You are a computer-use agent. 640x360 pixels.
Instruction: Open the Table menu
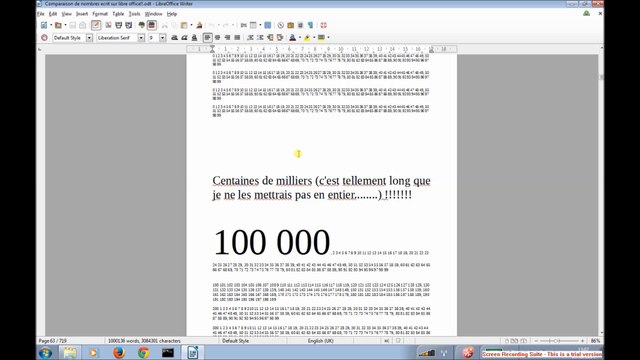[x=118, y=14]
